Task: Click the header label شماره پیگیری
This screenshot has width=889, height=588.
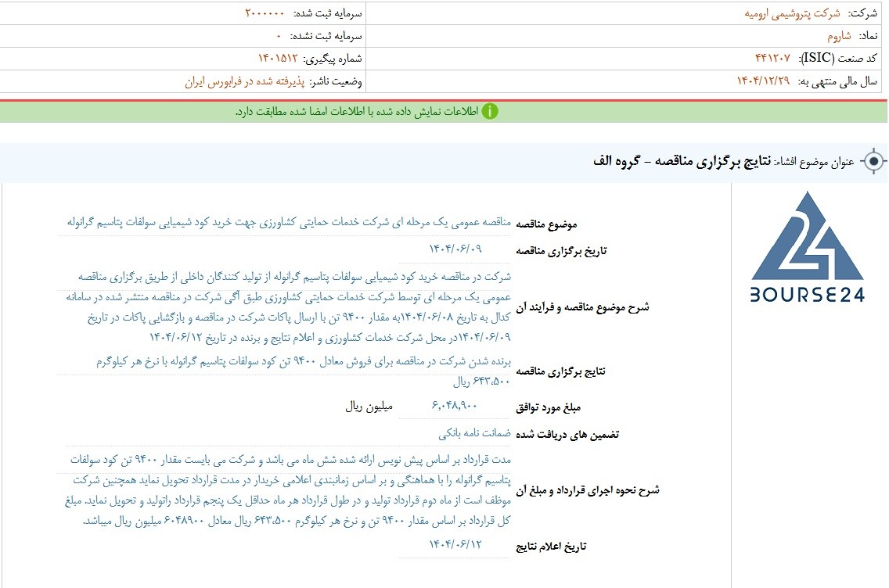Action: (332, 59)
